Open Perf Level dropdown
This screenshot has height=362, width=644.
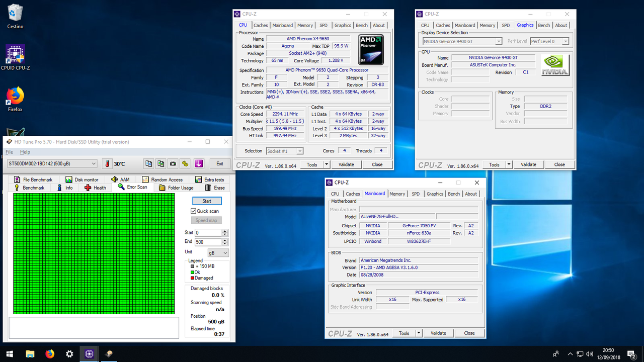[549, 41]
